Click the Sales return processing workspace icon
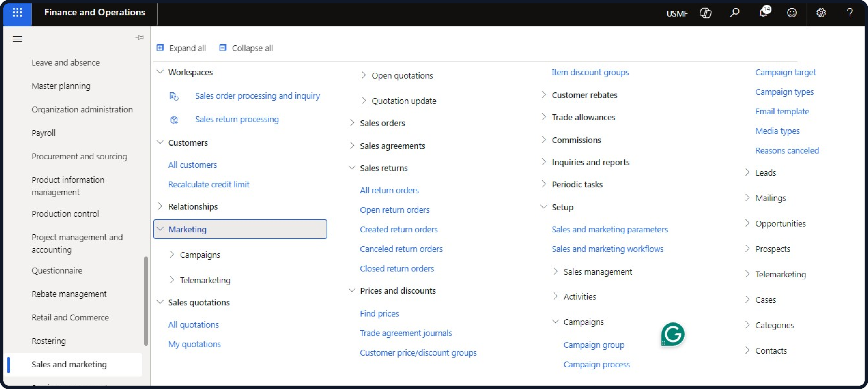Screen dimensions: 868x389 (174, 120)
